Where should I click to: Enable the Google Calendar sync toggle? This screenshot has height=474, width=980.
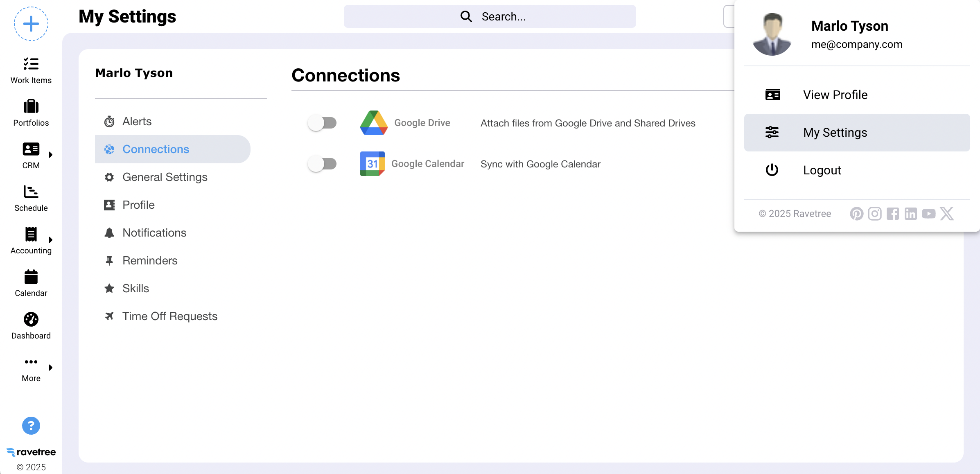coord(323,164)
